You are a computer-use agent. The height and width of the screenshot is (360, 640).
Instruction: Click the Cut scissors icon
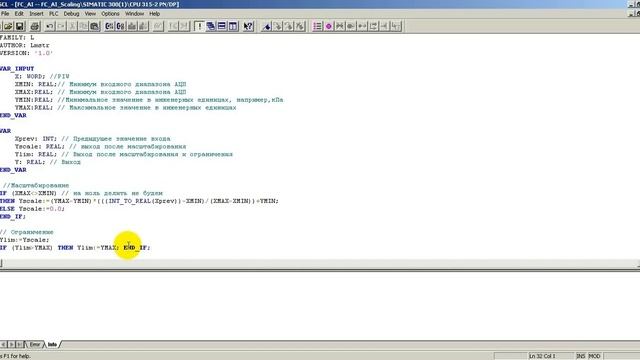pos(72,27)
